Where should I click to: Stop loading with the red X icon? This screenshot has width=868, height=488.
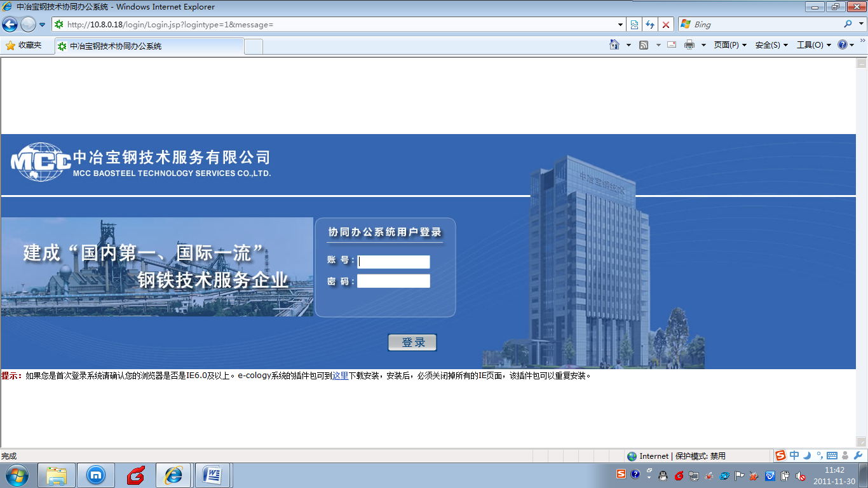666,25
